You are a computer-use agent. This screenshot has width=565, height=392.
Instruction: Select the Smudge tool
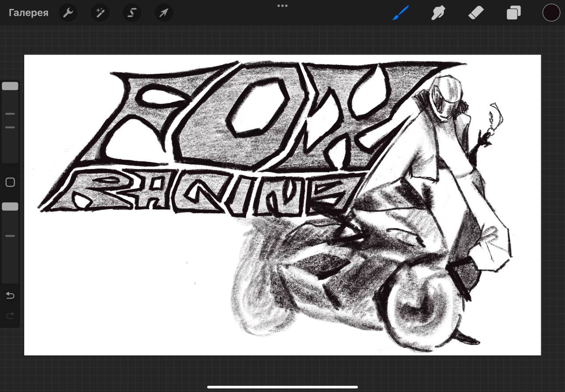click(438, 13)
